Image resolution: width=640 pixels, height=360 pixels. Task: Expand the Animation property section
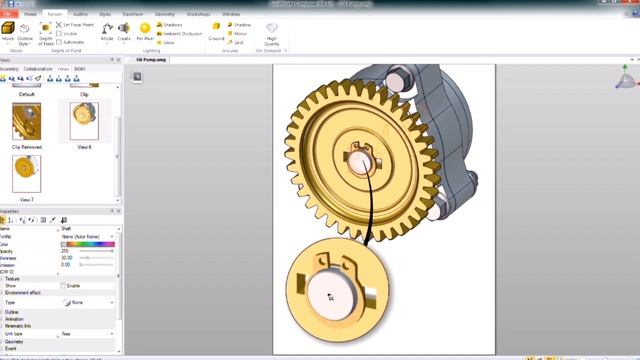pyautogui.click(x=2, y=319)
